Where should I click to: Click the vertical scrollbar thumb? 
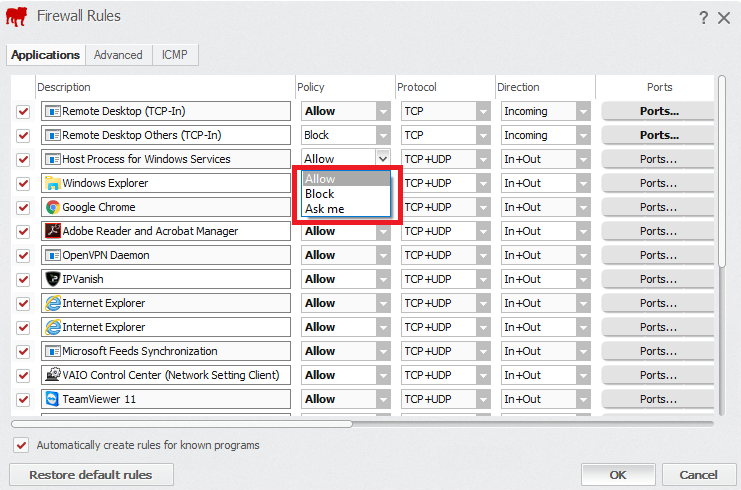pyautogui.click(x=722, y=171)
